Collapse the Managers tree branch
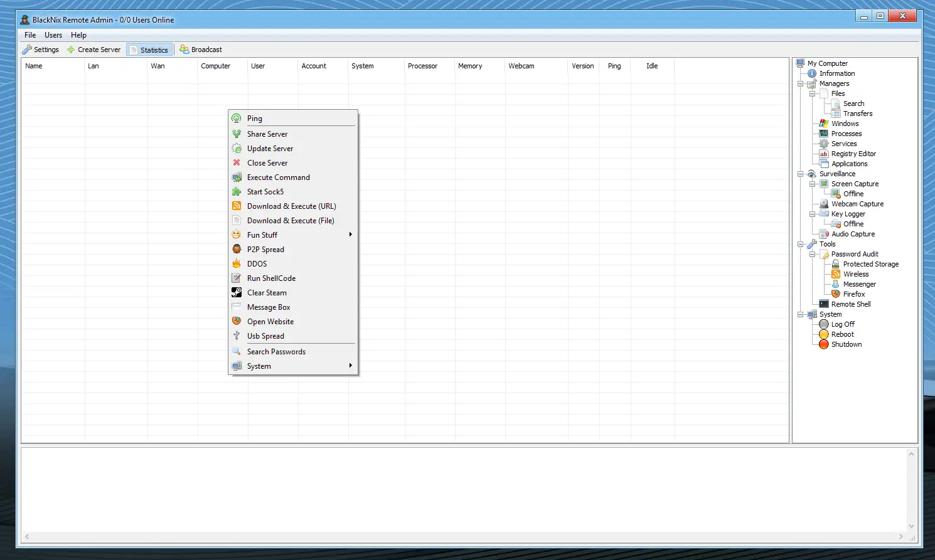The height and width of the screenshot is (560, 935). (x=799, y=83)
